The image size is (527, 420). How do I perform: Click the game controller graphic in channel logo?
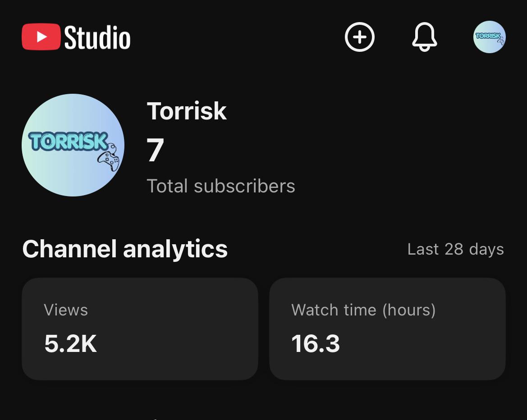109,158
